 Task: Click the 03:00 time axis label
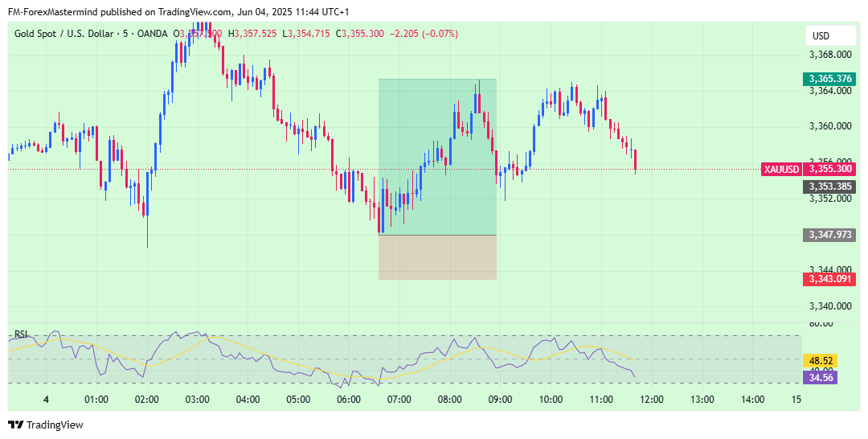click(197, 399)
